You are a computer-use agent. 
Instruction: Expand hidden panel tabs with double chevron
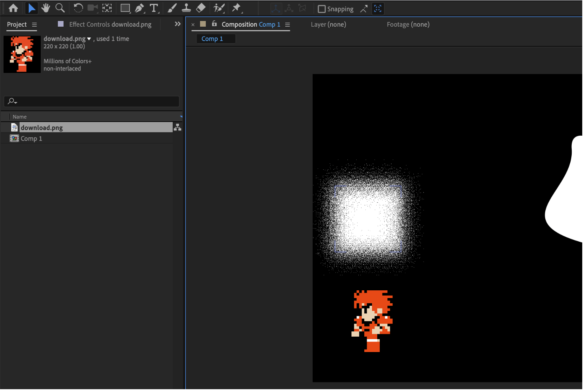tap(178, 24)
